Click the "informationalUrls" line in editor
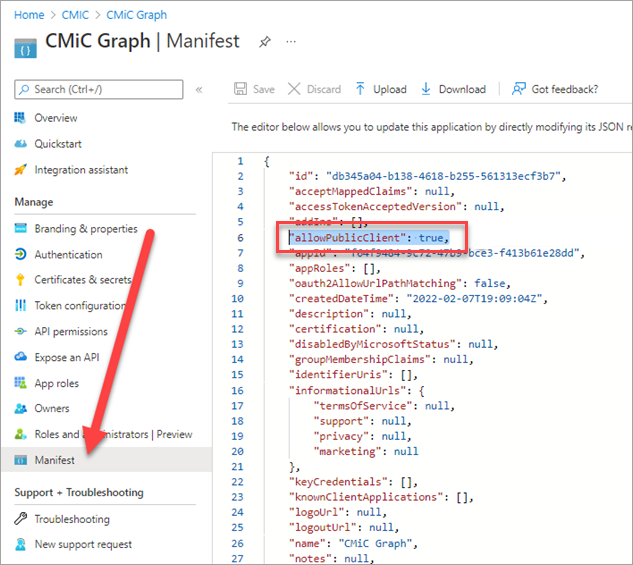This screenshot has height=565, width=633. pyautogui.click(x=356, y=390)
